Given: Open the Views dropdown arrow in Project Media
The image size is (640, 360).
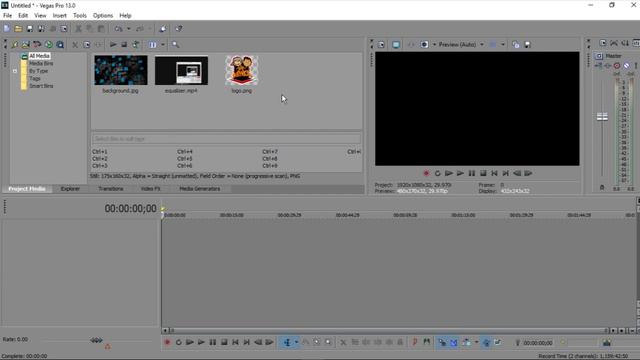Looking at the screenshot, I should pos(163,44).
